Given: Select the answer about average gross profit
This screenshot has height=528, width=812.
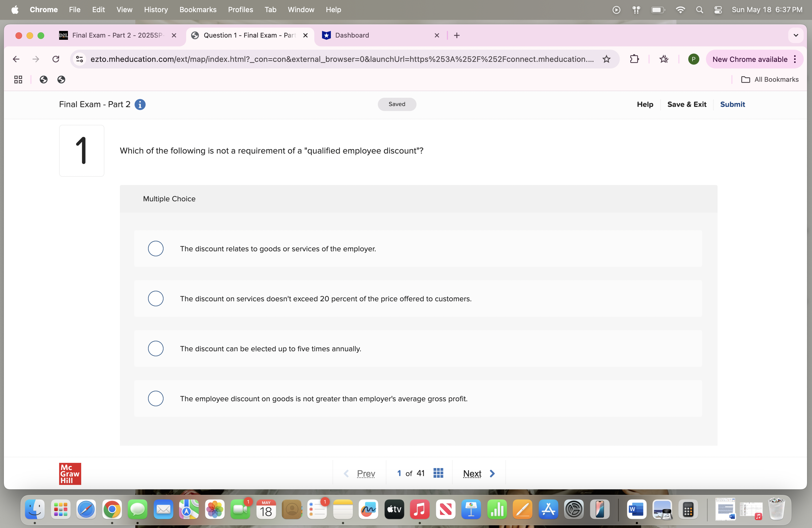Looking at the screenshot, I should [x=155, y=398].
